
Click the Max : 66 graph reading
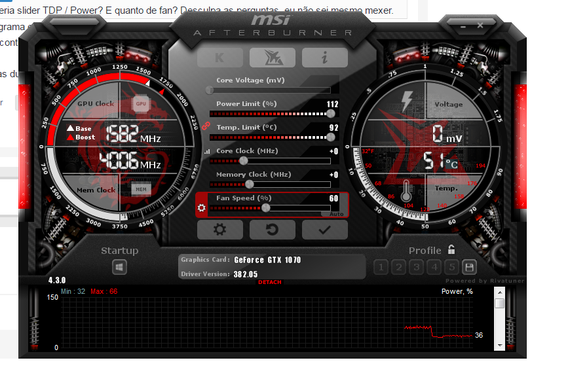(104, 291)
